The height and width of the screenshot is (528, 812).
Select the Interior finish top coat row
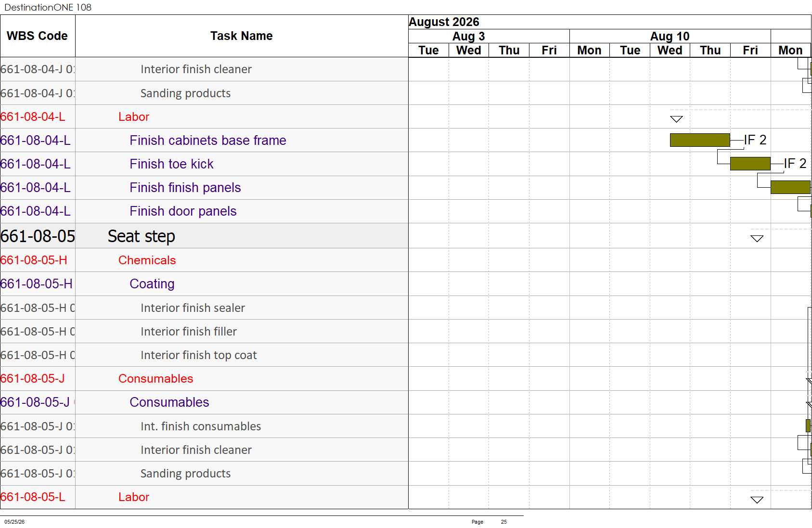pyautogui.click(x=204, y=355)
